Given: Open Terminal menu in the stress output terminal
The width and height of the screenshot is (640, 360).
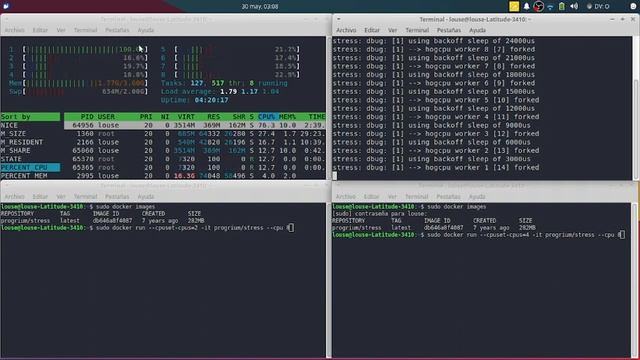Looking at the screenshot, I should click(x=417, y=30).
